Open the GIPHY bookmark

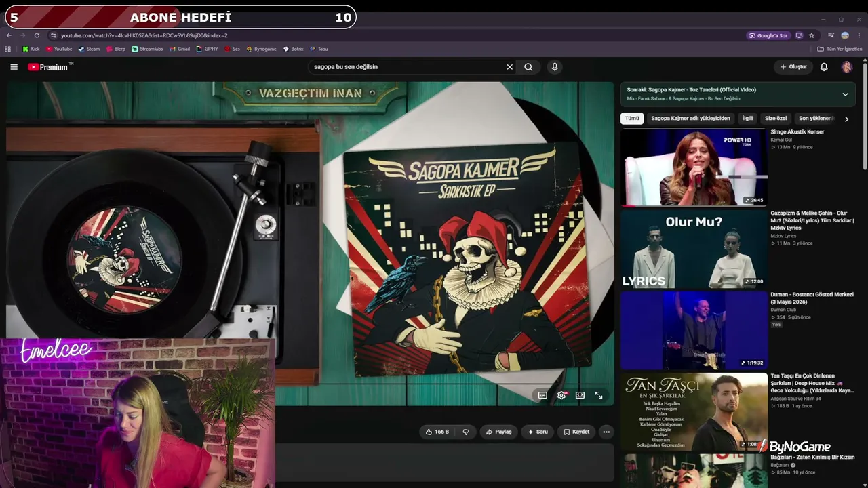click(x=207, y=49)
